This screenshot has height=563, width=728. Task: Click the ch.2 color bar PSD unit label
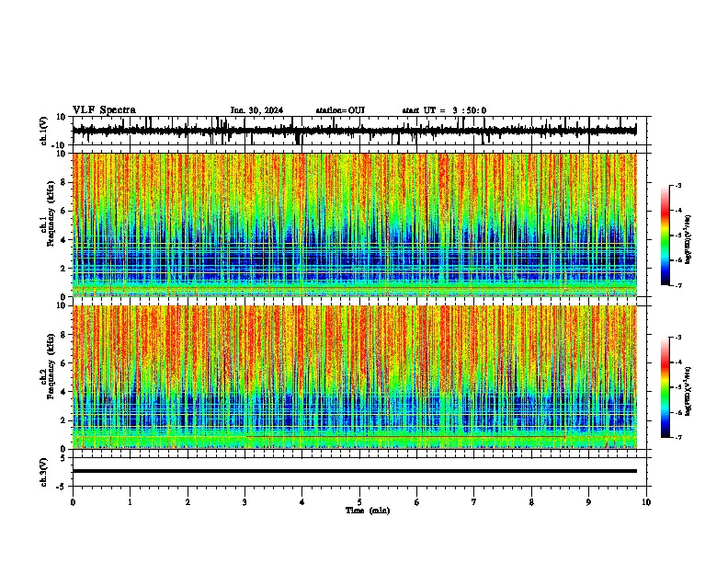pyautogui.click(x=688, y=391)
